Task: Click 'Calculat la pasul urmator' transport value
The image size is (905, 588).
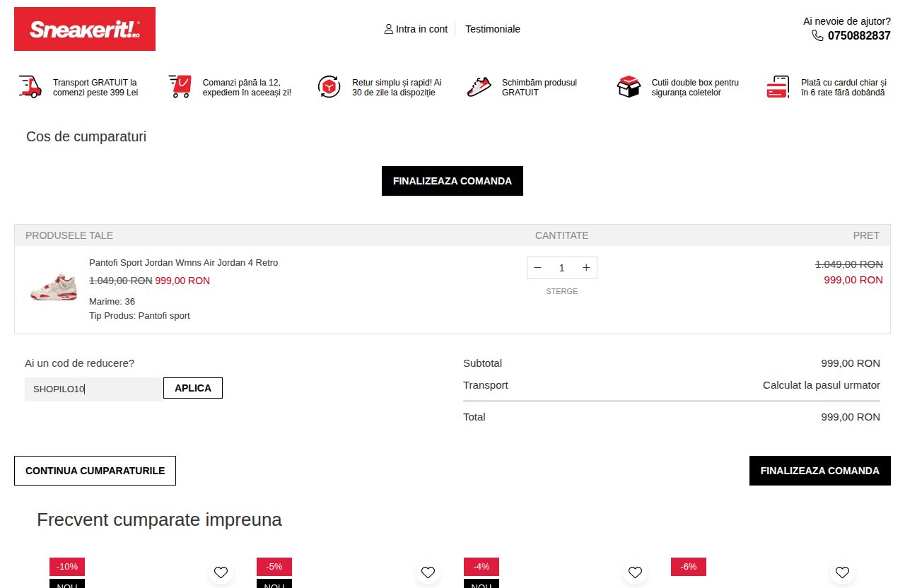Action: point(822,385)
